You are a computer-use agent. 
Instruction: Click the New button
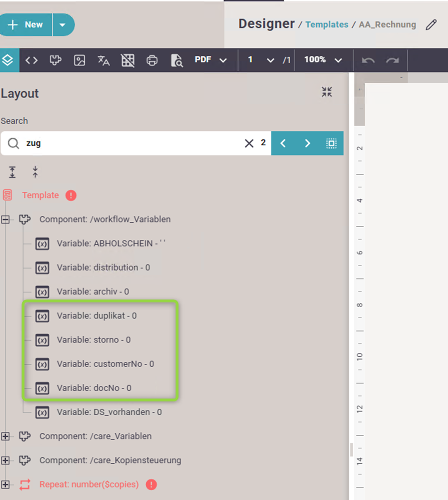point(26,25)
